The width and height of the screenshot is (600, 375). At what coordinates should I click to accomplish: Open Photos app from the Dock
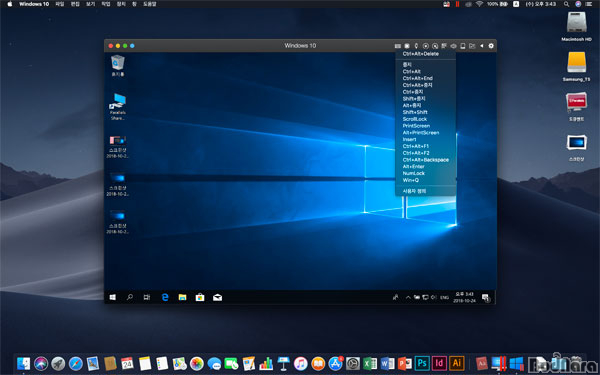197,363
